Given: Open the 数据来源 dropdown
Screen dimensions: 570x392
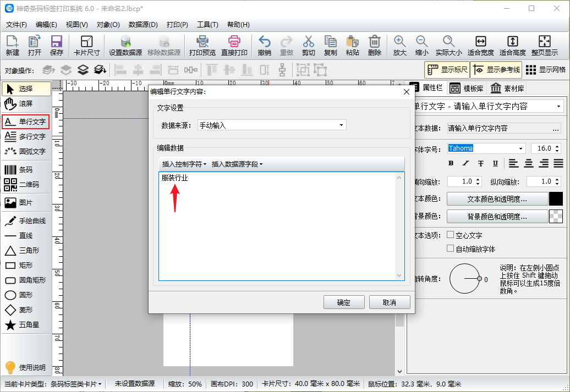Looking at the screenshot, I should tap(272, 125).
